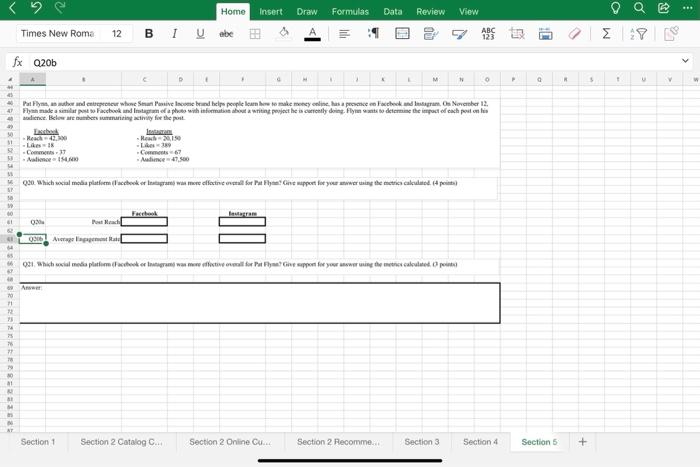Screen dimensions: 700x467
Task: Click the select-all corner triangle
Action: pos(10,79)
